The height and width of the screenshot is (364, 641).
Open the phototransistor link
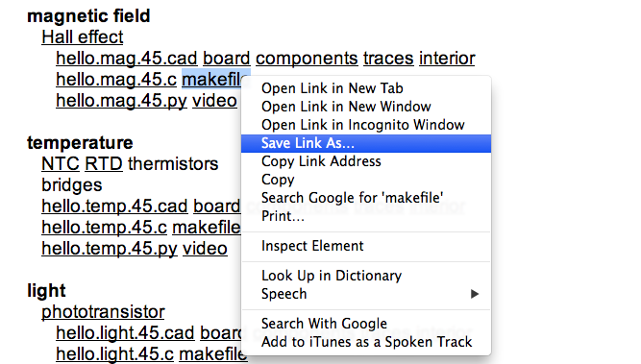[103, 312]
